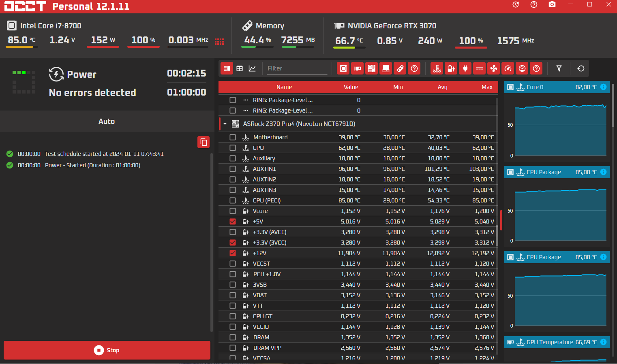
Task: Click the DRAM row name
Action: [x=261, y=337]
